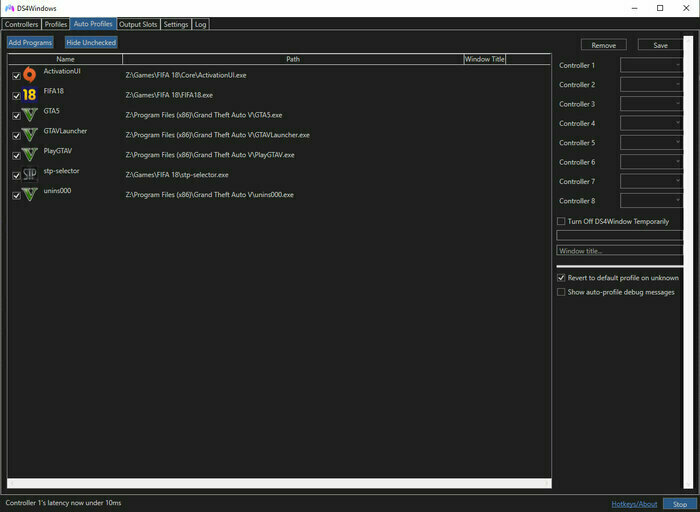
Task: Click the controller latency status message
Action: (63, 503)
